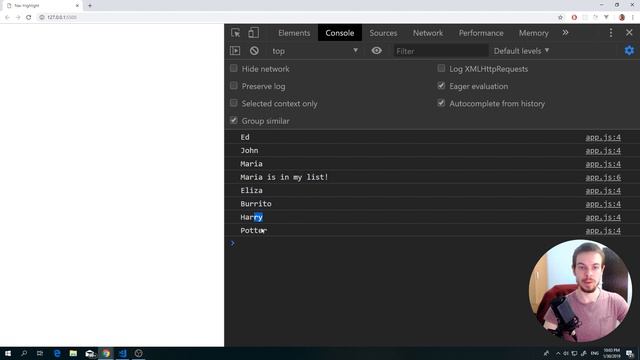The image size is (640, 360).
Task: Click the 'Eliza' log entry
Action: (x=251, y=191)
